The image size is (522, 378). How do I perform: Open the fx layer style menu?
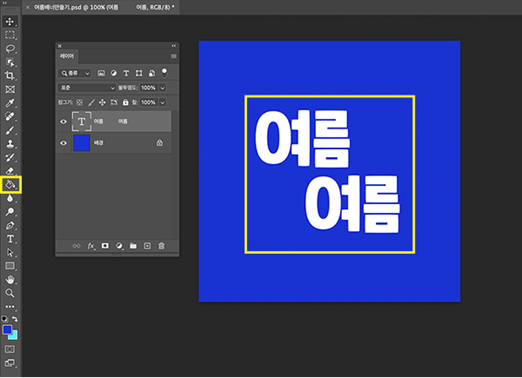91,246
